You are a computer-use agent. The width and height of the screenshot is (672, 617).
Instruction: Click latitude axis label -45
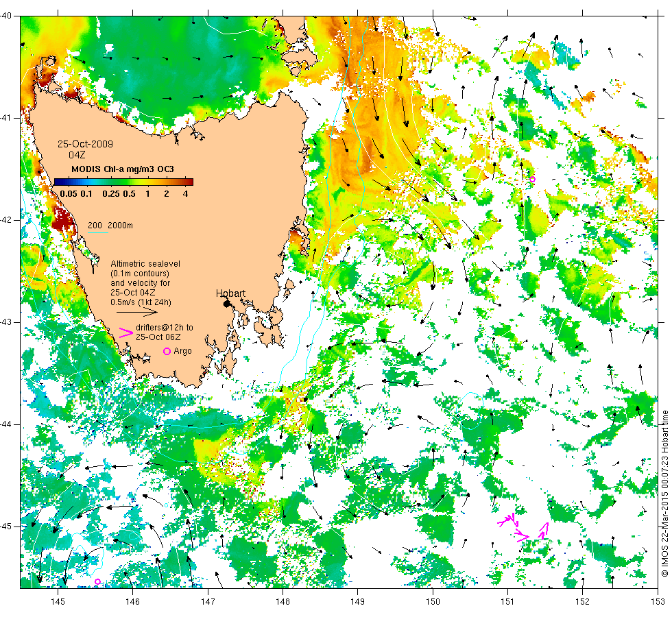coord(5,527)
